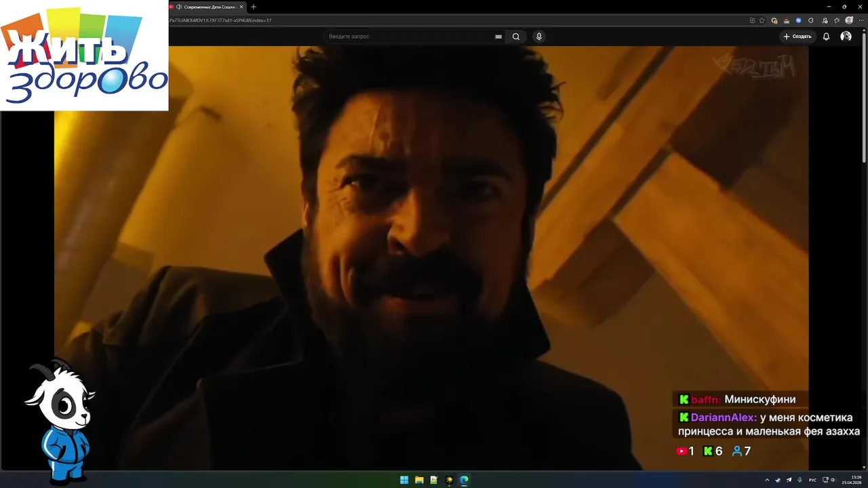Screen dimensions: 868x488
Task: Open network and volume quick settings
Action: coord(829,480)
